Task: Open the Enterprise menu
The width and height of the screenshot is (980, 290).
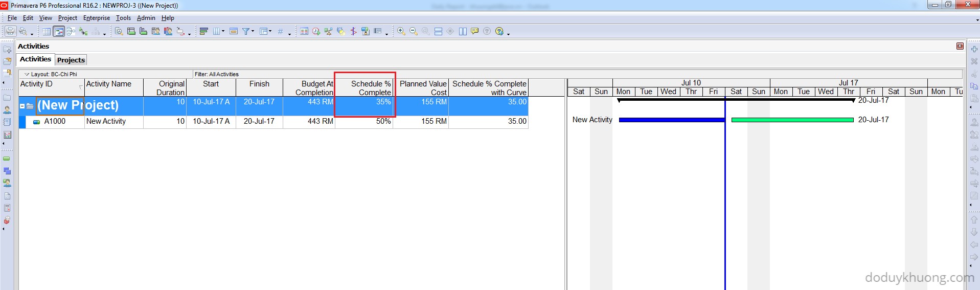Action: pos(96,18)
